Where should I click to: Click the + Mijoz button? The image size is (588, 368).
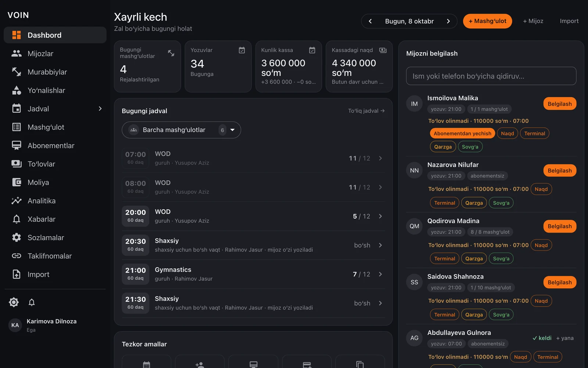[x=533, y=21]
